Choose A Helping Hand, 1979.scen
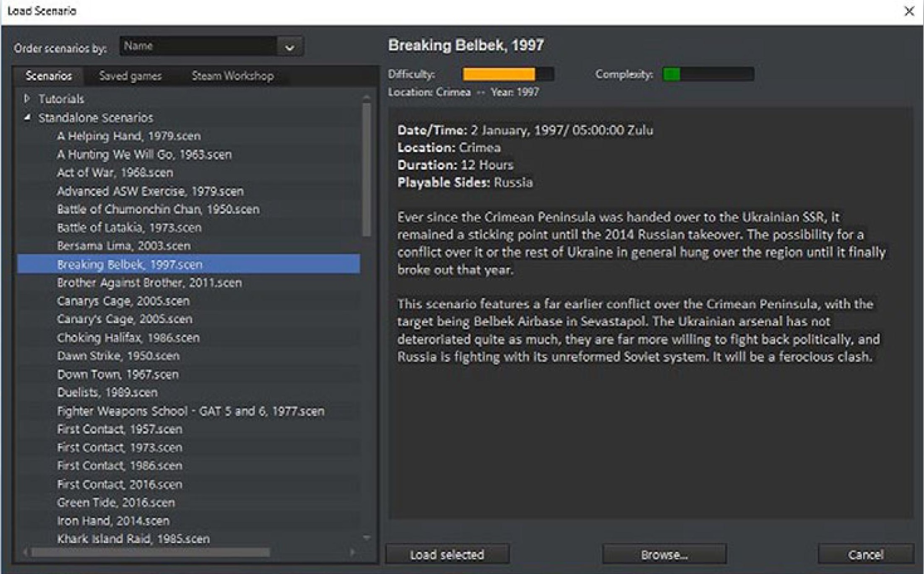This screenshot has width=924, height=574. click(129, 136)
